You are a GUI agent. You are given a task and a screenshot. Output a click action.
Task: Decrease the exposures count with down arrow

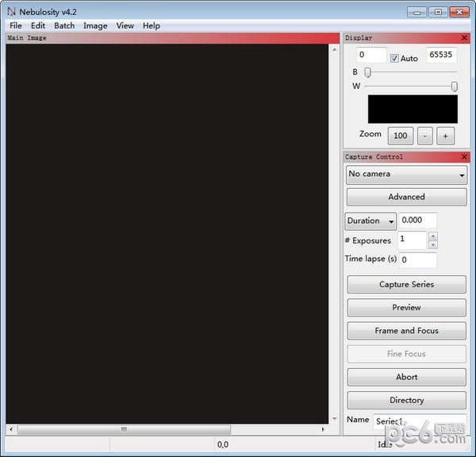click(433, 244)
